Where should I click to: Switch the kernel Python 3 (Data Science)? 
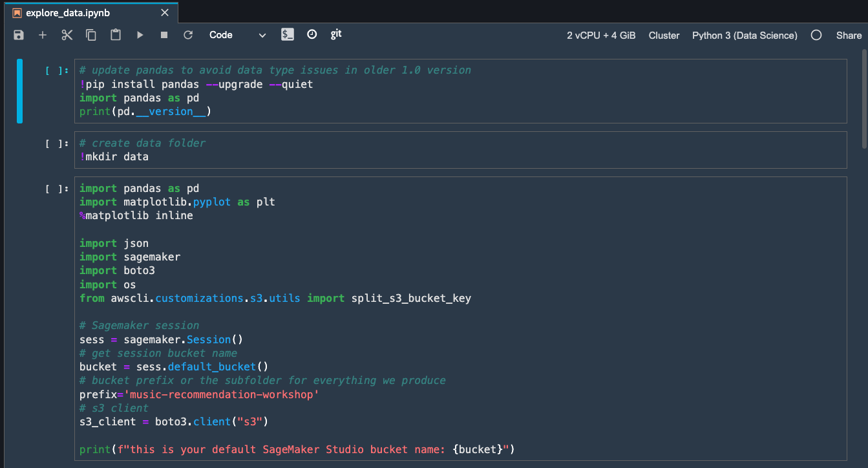[745, 36]
